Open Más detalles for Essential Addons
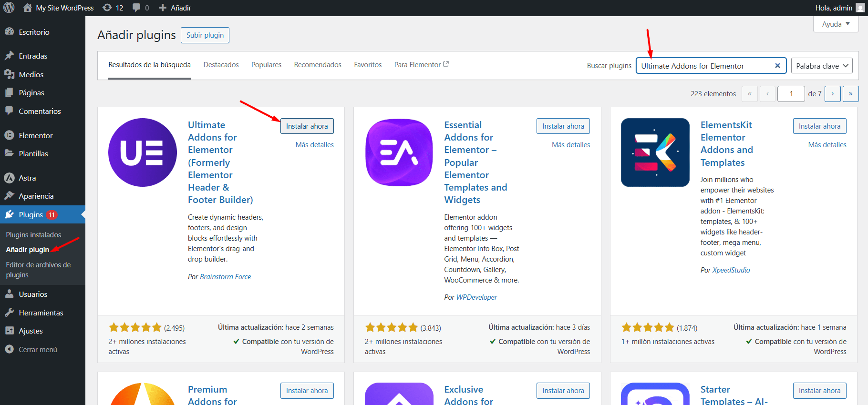This screenshot has height=405, width=868. pyautogui.click(x=571, y=145)
